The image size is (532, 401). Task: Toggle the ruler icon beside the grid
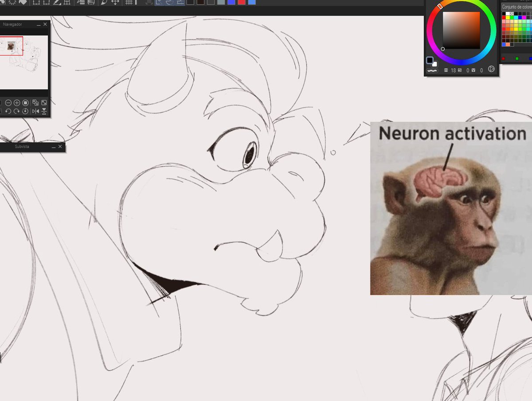pyautogui.click(x=136, y=2)
